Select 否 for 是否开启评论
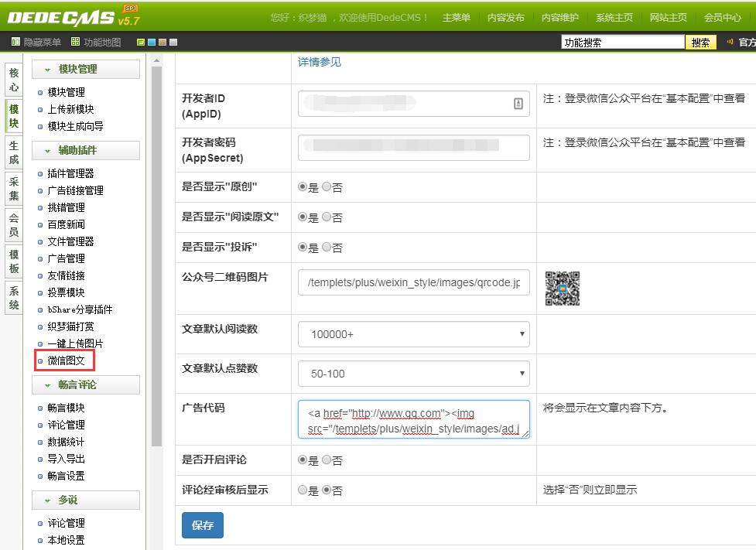756x550 pixels. point(327,459)
